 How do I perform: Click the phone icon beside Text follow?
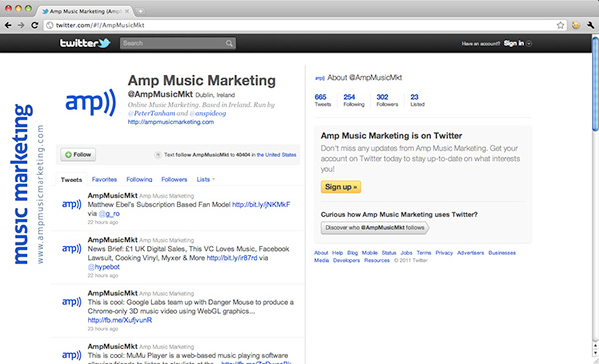tap(157, 155)
